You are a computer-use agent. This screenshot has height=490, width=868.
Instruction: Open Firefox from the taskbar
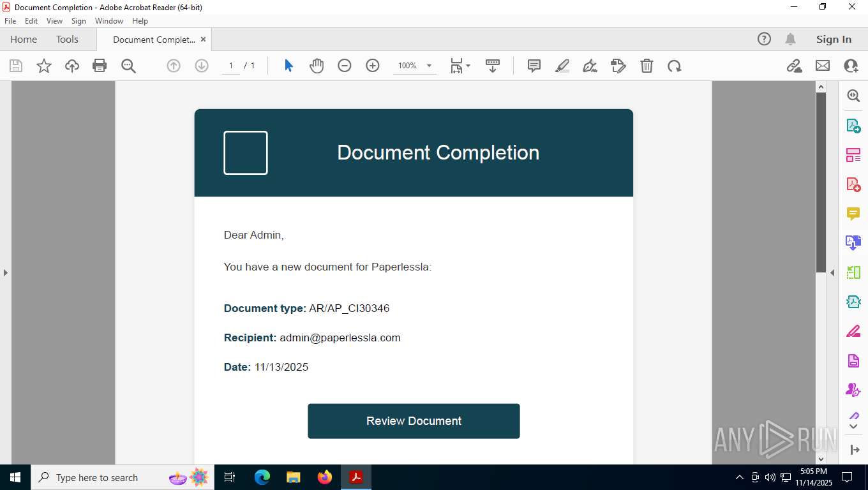pyautogui.click(x=325, y=477)
